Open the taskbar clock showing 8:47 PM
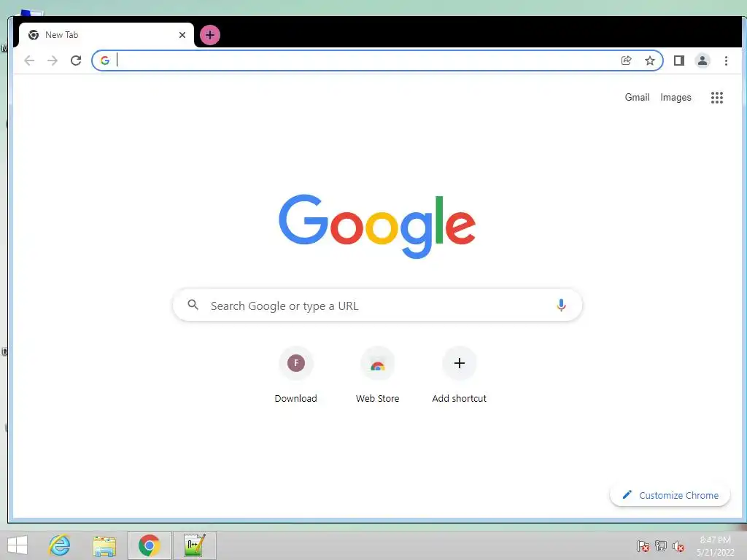Viewport: 747px width, 560px height. tap(715, 545)
